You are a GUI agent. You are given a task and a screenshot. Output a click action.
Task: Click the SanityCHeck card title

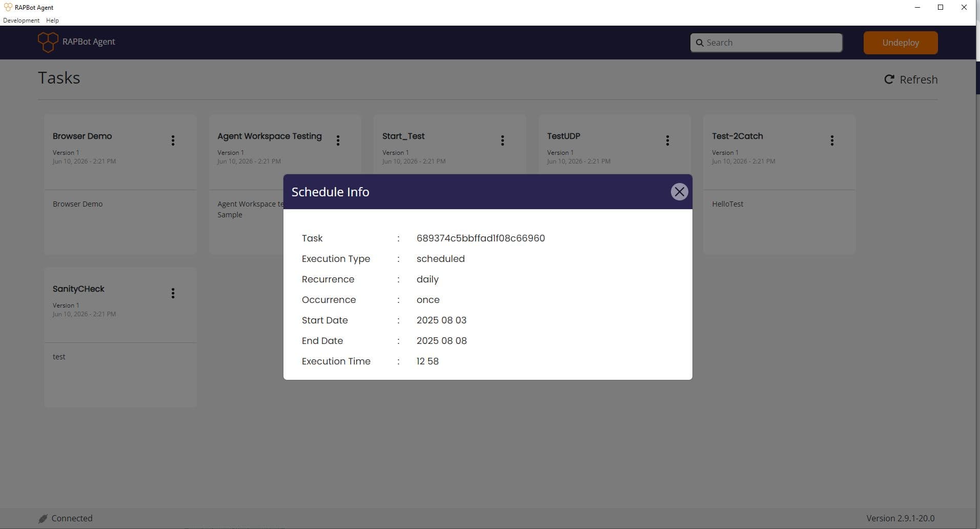(x=78, y=289)
